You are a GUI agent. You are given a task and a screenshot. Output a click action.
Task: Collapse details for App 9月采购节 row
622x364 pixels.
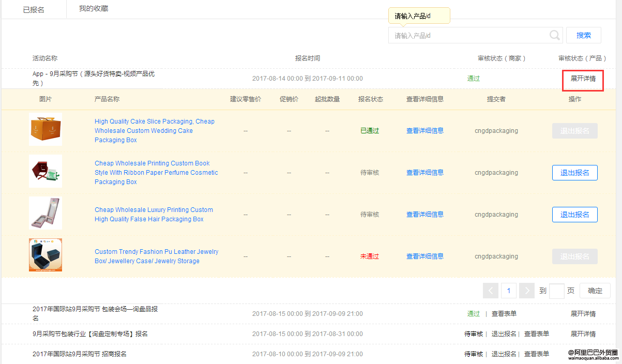click(583, 79)
